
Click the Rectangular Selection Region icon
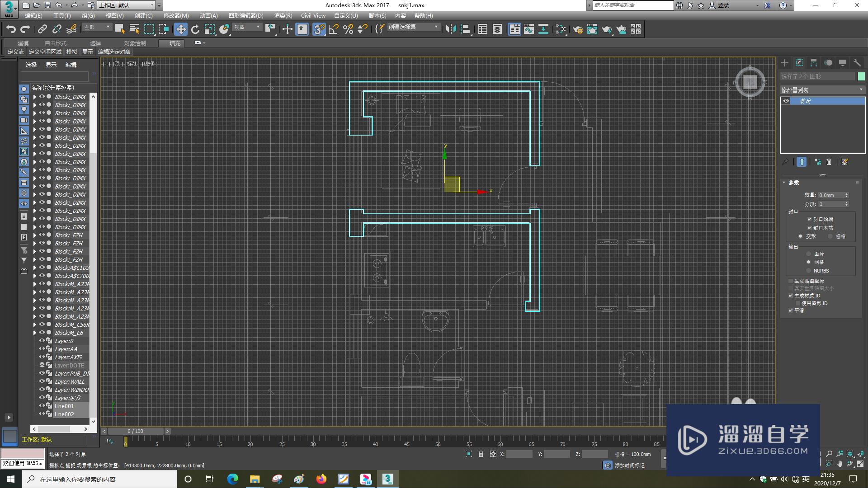pos(149,29)
